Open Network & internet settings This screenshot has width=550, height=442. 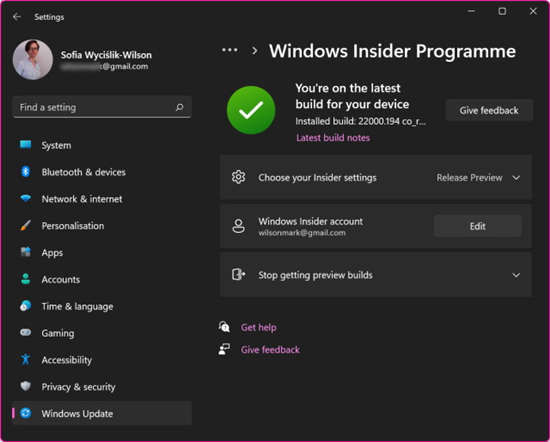coord(102,199)
